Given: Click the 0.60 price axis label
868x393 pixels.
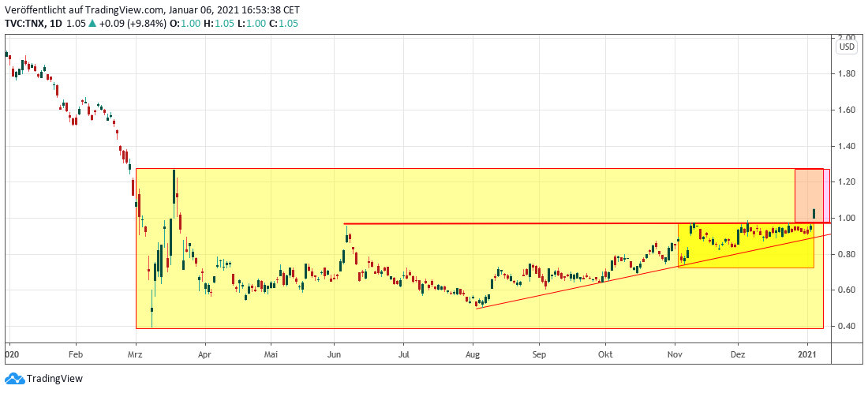Looking at the screenshot, I should tap(847, 290).
